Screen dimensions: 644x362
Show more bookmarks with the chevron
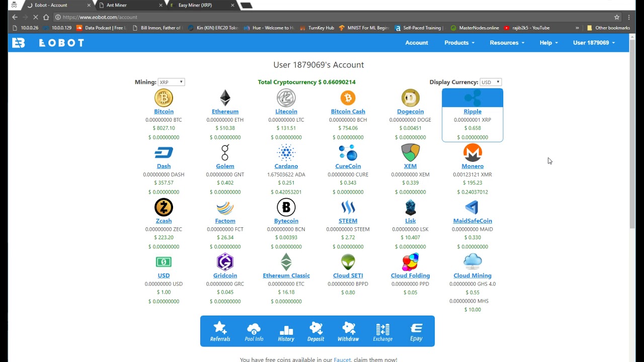577,28
